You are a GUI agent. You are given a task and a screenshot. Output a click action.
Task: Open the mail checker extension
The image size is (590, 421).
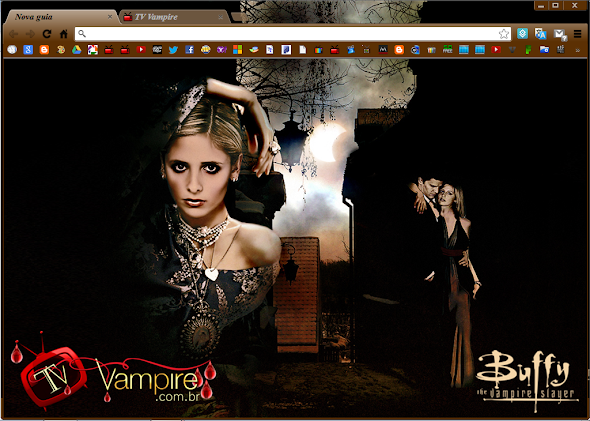(560, 35)
